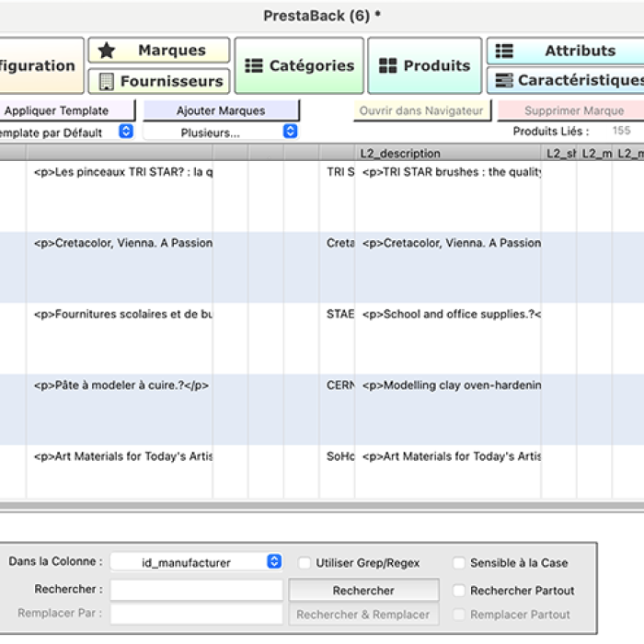Click the star icon on Marques tab
Image resolution: width=644 pixels, height=644 pixels.
(107, 51)
